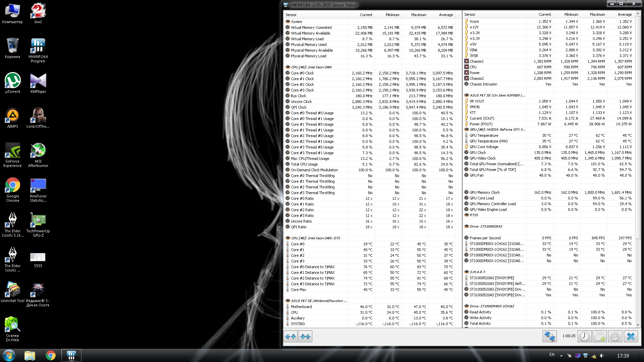Select the S.M.A.R.T. section header
This screenshot has width=644, height=362.
tap(548, 272)
